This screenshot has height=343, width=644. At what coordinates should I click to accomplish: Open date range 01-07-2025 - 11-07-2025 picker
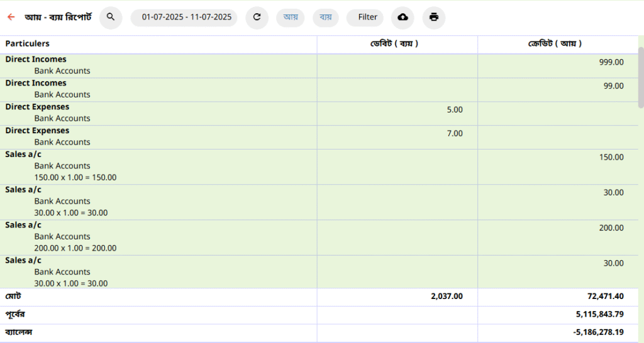click(184, 17)
